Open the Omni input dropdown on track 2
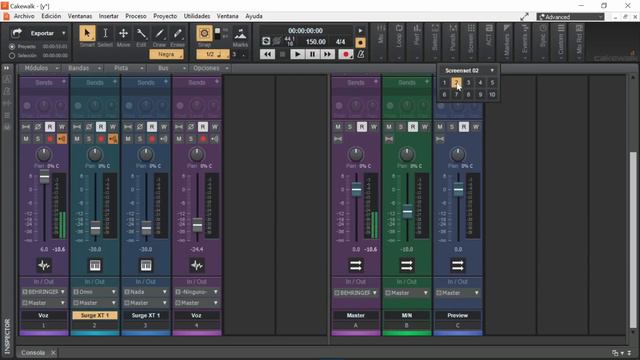The image size is (640, 360). (95, 292)
